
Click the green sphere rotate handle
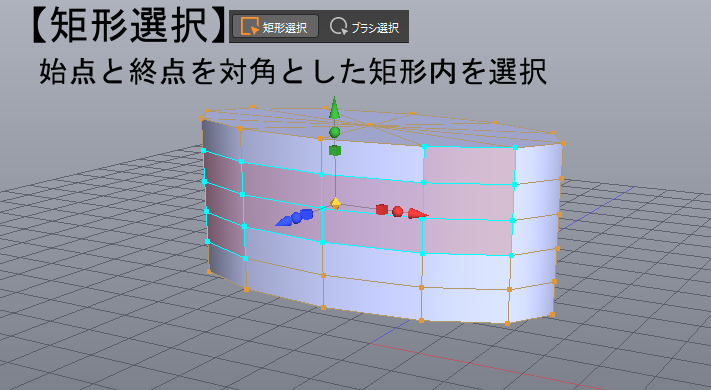click(x=335, y=132)
